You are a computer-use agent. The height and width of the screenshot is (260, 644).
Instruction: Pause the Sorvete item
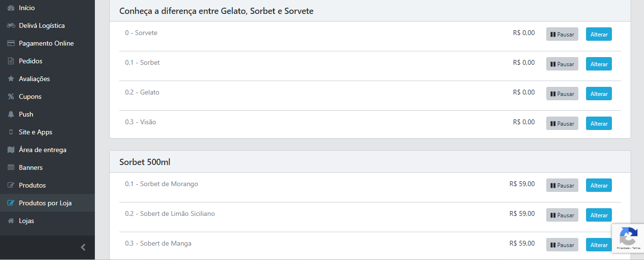coord(562,34)
